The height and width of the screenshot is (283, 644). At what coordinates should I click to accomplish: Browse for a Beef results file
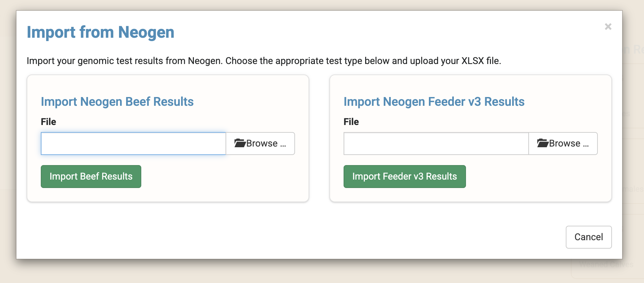point(260,144)
